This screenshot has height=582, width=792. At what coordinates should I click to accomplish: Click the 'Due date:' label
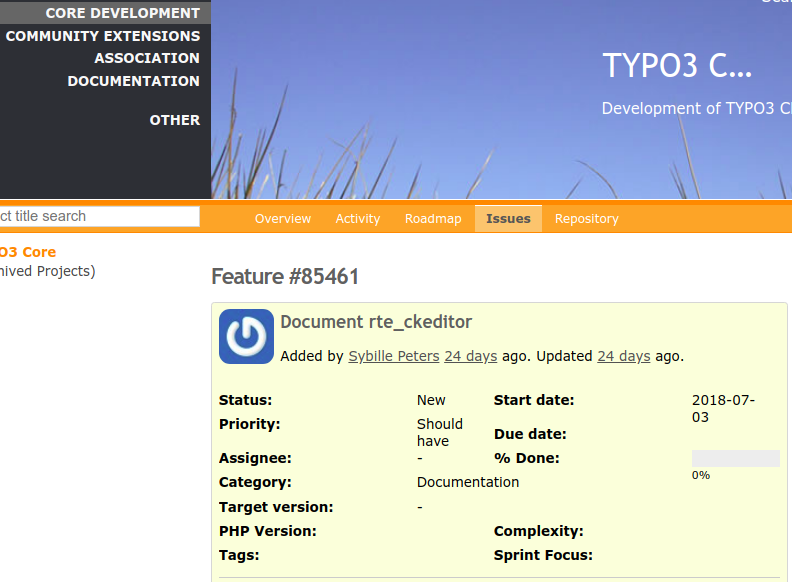[x=530, y=434]
